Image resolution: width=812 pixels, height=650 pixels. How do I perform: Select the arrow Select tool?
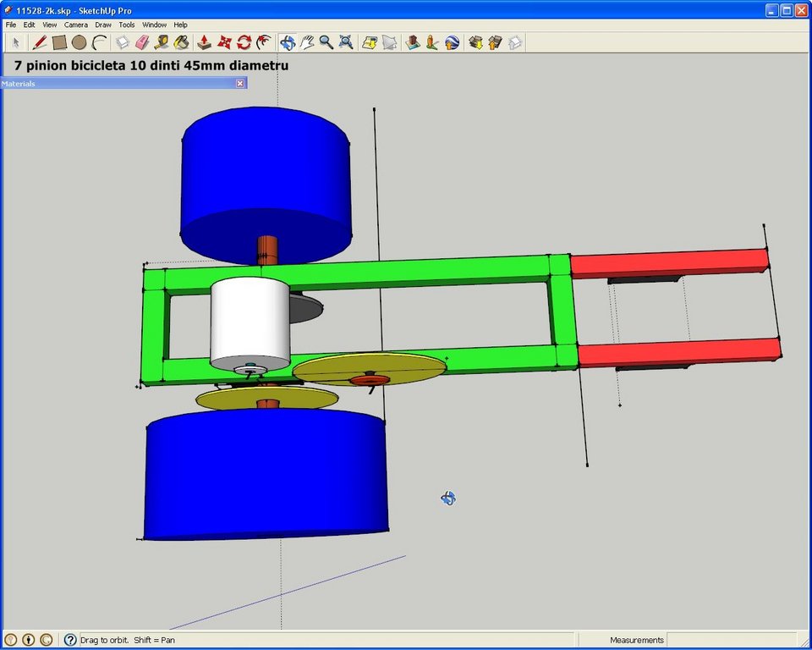click(15, 42)
